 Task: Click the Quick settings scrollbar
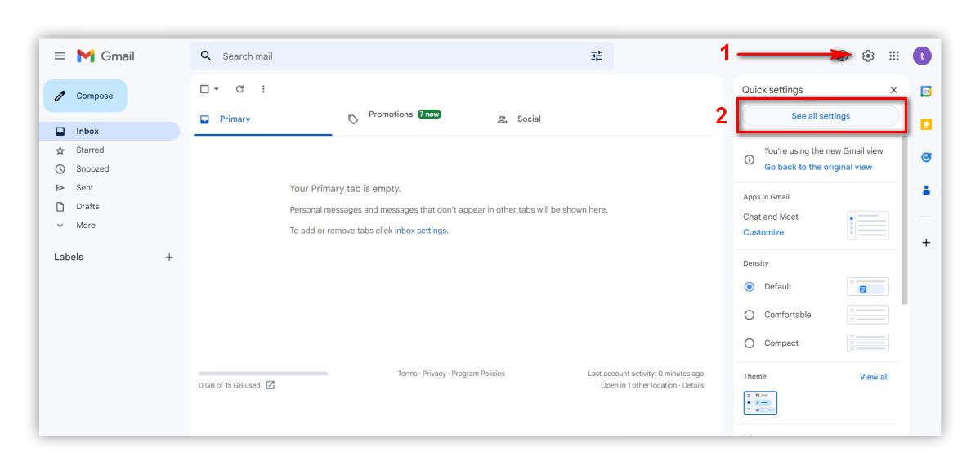(905, 221)
